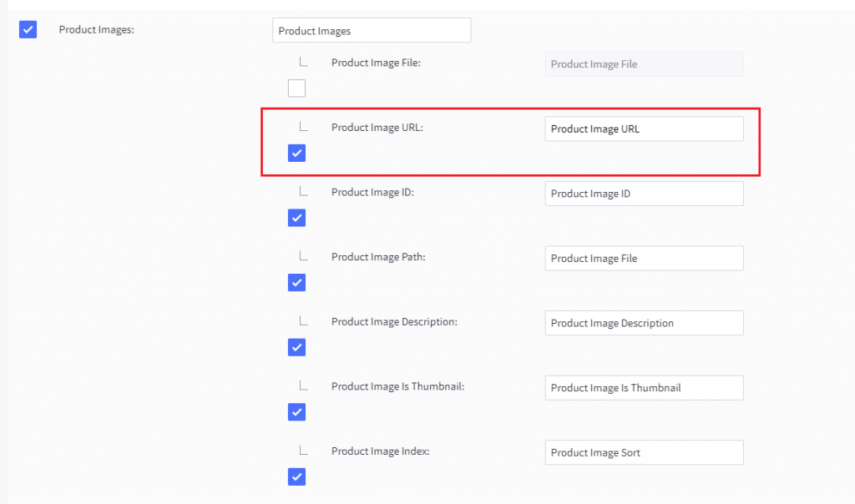
Task: Click inside the Product Images text field
Action: [x=371, y=29]
